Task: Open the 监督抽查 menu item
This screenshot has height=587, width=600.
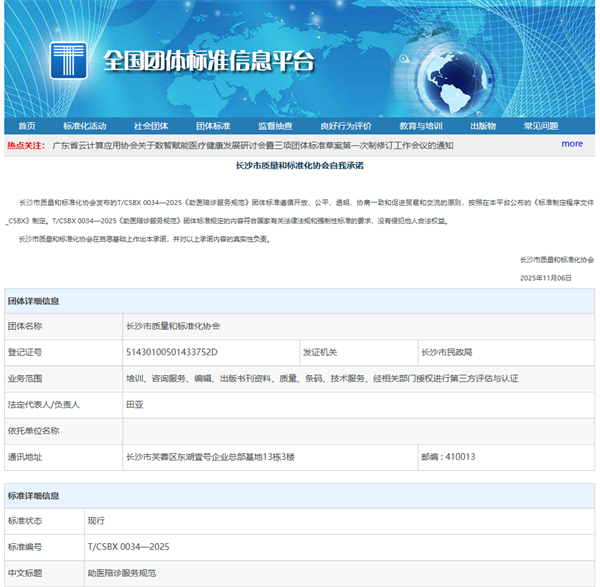Action: pos(275,126)
